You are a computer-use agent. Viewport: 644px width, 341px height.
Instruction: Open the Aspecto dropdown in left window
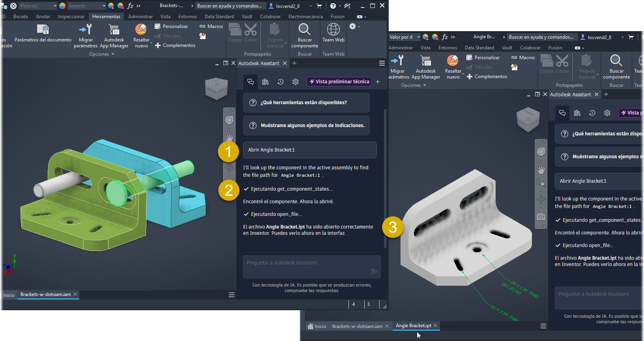pyautogui.click(x=86, y=6)
